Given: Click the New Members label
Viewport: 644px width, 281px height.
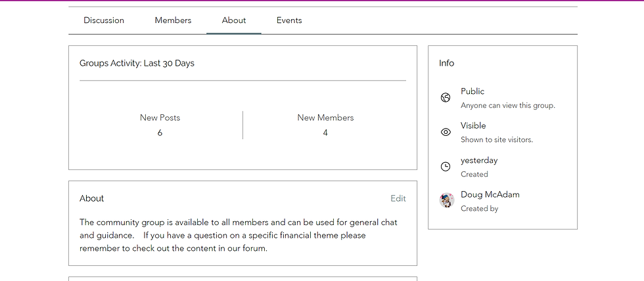Looking at the screenshot, I should pos(325,118).
